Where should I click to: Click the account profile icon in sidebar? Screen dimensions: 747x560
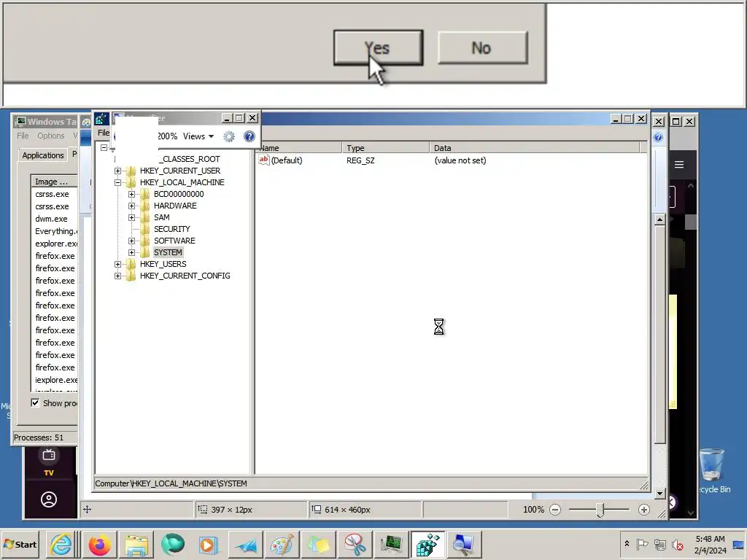[49, 499]
